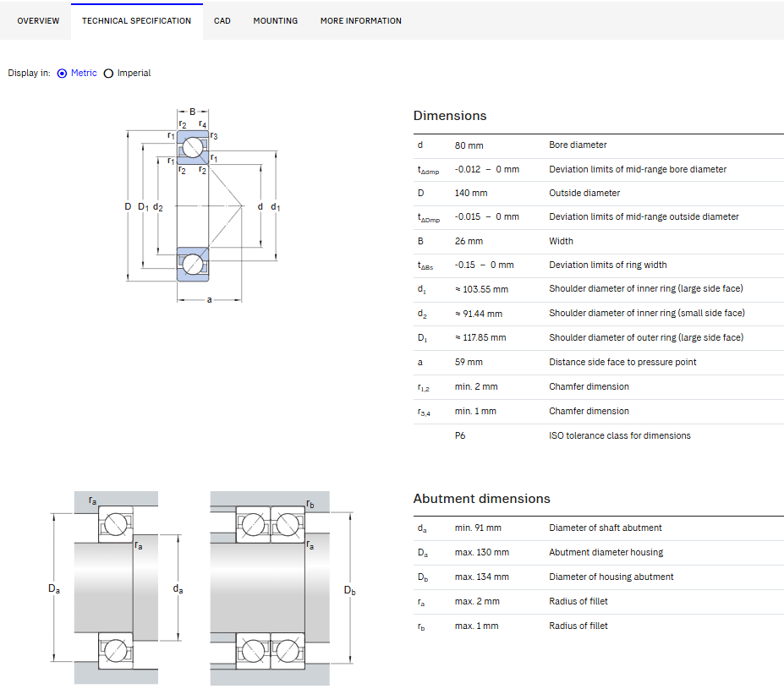Click the Width description text
This screenshot has height=689, width=784.
point(561,241)
